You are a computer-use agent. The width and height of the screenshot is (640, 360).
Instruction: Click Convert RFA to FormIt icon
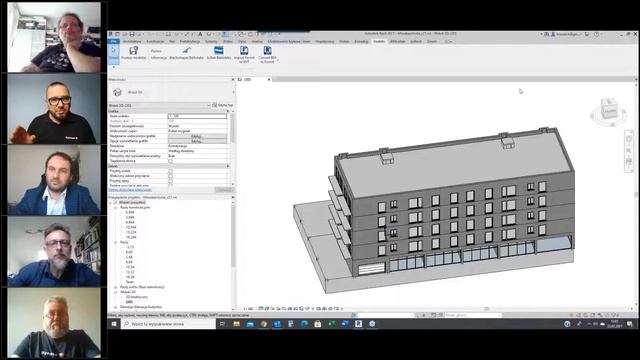pyautogui.click(x=267, y=54)
